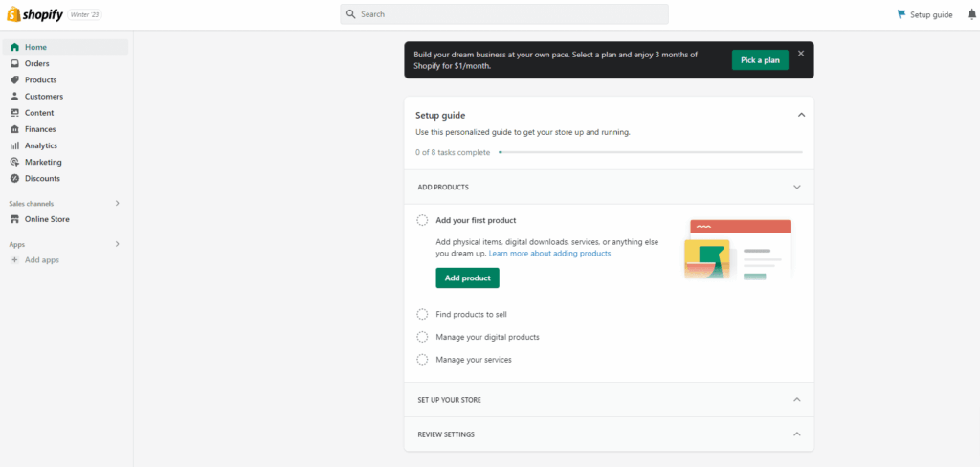
Task: Collapse the Setup guide card chevron
Action: 801,115
